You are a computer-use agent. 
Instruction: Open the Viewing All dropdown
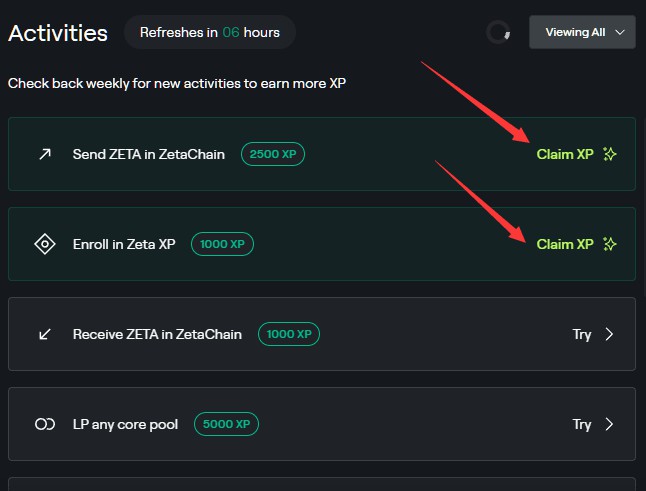click(582, 32)
